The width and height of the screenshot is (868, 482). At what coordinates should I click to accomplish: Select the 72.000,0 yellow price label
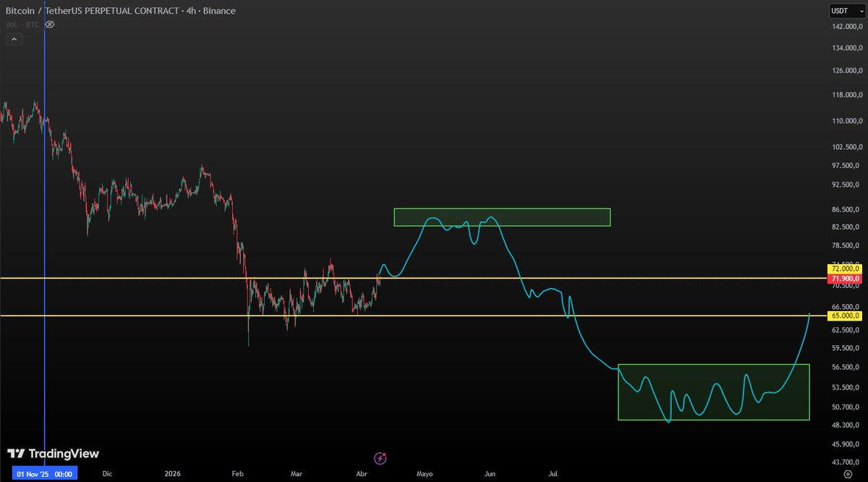[845, 269]
